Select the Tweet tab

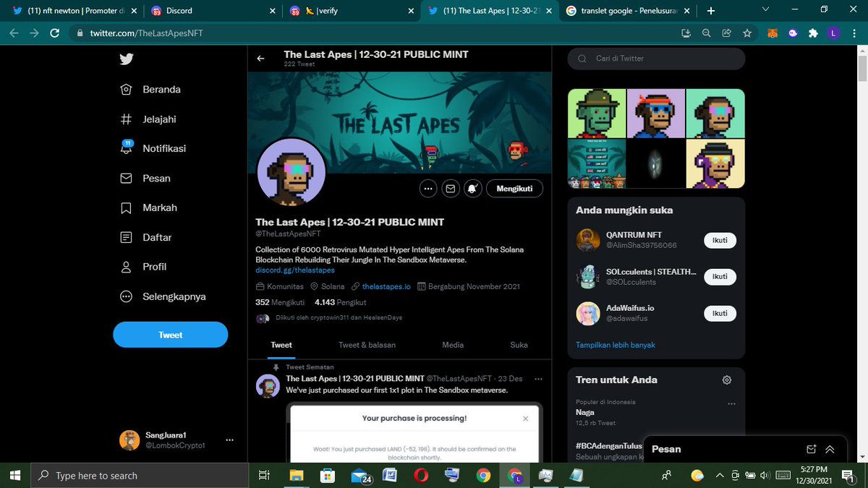point(281,345)
